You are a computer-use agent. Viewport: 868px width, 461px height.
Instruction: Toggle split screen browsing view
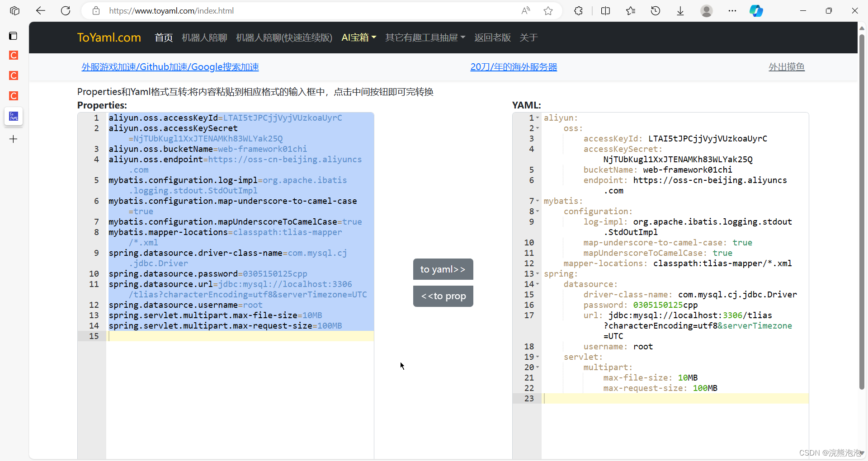tap(606, 10)
